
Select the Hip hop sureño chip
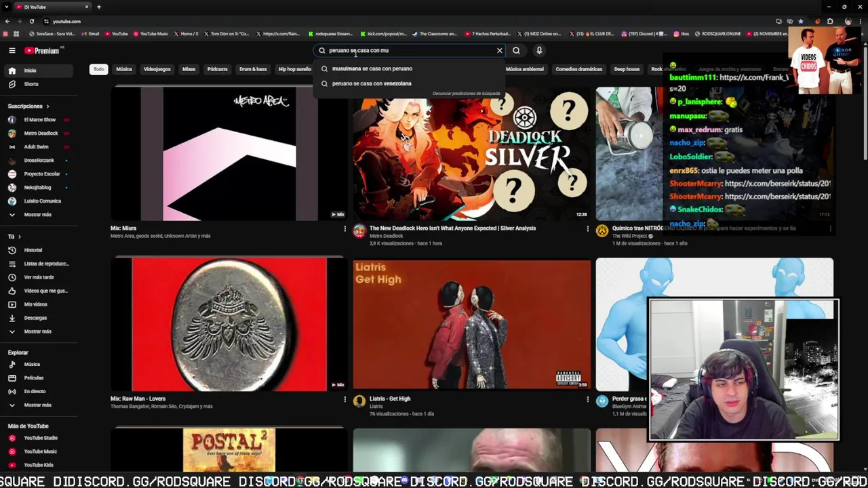294,69
